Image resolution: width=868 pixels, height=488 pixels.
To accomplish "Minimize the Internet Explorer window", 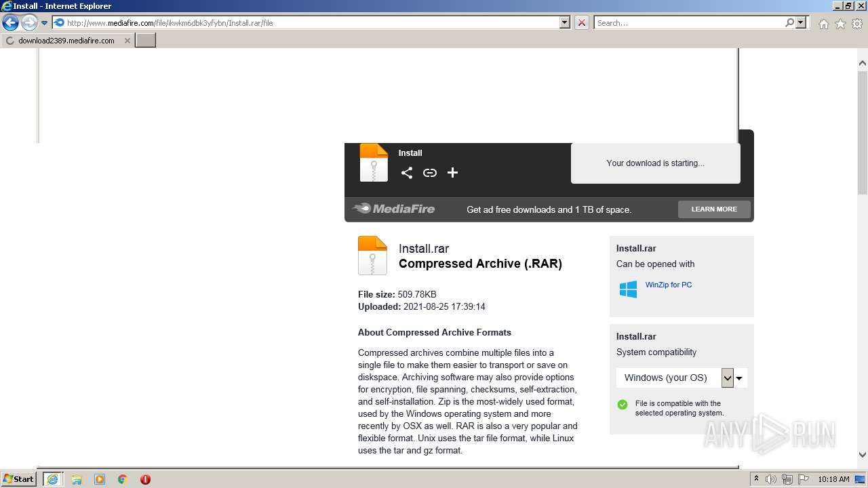I will coord(836,6).
